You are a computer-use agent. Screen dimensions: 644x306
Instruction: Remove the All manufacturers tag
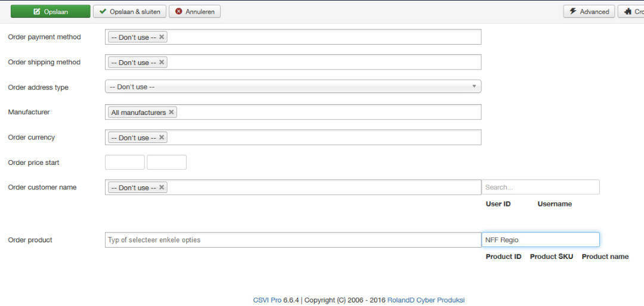pyautogui.click(x=172, y=112)
